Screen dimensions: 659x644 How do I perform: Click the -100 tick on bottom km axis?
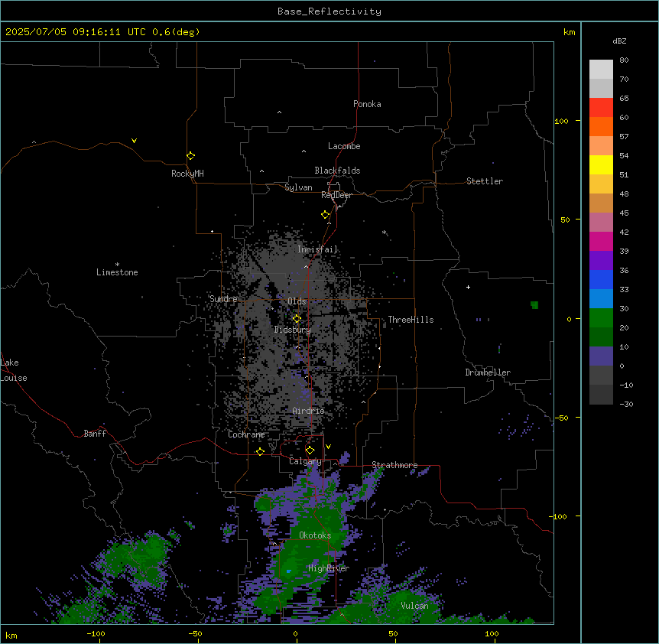point(96,633)
